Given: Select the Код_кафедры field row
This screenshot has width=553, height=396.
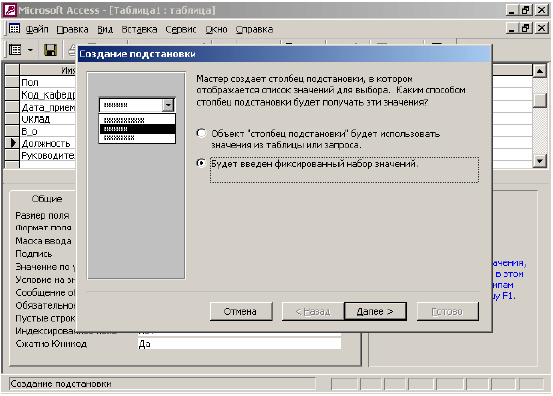Looking at the screenshot, I should [x=48, y=95].
